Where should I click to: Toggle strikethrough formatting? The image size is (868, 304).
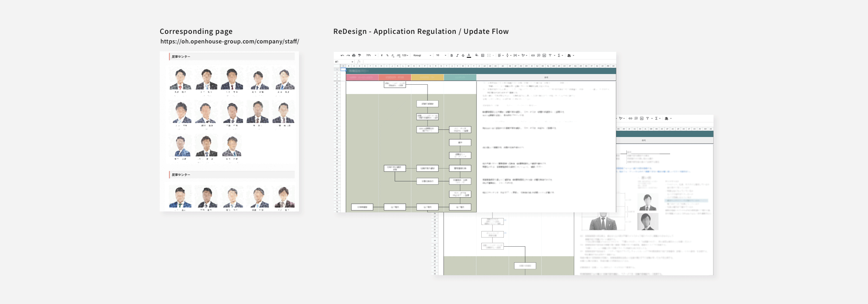tap(463, 56)
